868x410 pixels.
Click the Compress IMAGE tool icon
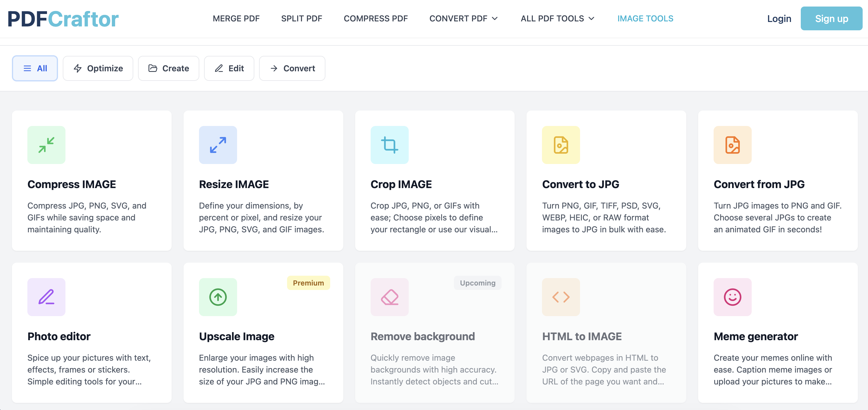click(46, 145)
